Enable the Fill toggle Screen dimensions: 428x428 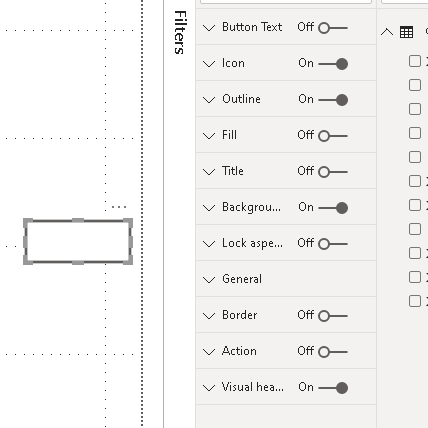pos(333,136)
